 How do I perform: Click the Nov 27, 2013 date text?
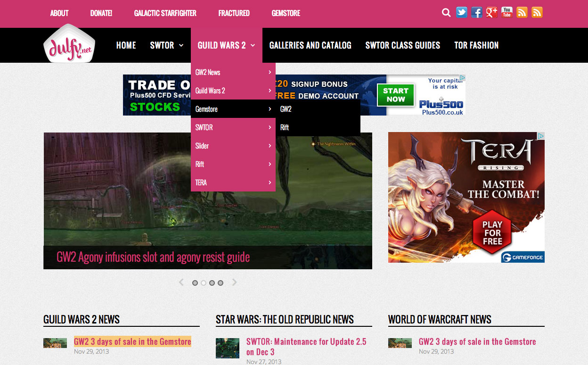coord(264,362)
